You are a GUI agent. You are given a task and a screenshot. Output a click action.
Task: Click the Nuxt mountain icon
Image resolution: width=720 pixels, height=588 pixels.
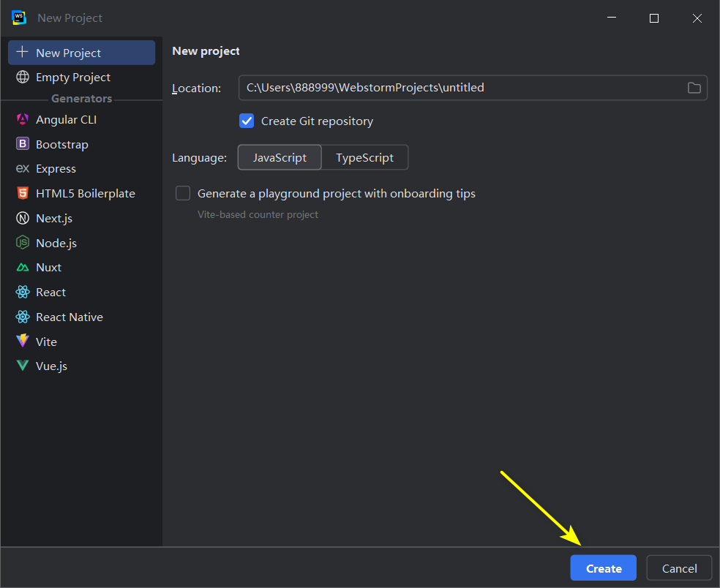pos(23,267)
